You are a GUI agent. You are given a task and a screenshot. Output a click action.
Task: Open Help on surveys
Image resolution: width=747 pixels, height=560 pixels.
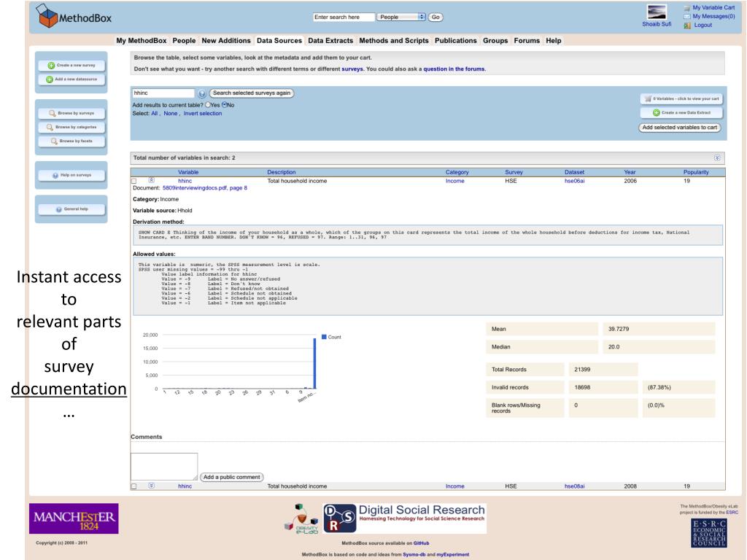click(x=71, y=175)
